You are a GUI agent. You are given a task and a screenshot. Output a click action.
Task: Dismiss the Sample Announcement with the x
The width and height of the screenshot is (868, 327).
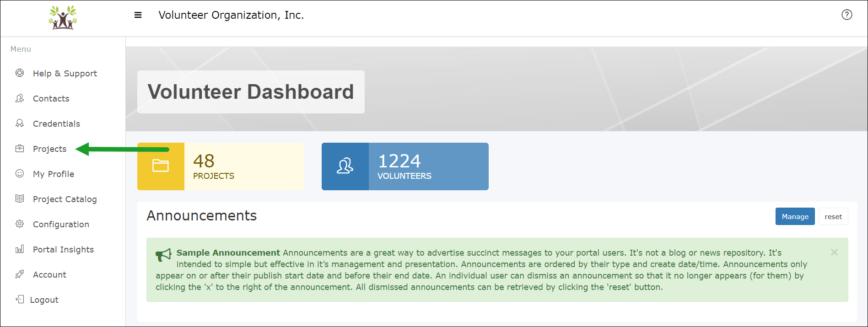[x=834, y=252]
